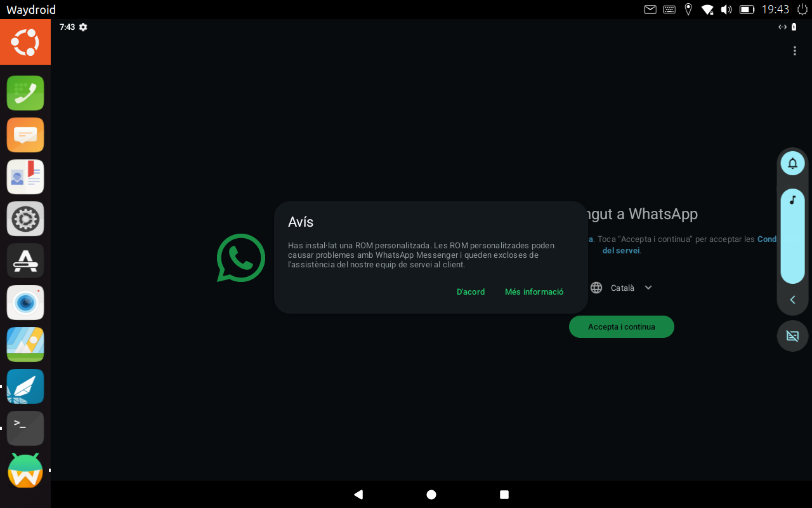
Task: Open the Android status bar settings gear
Action: (83, 27)
